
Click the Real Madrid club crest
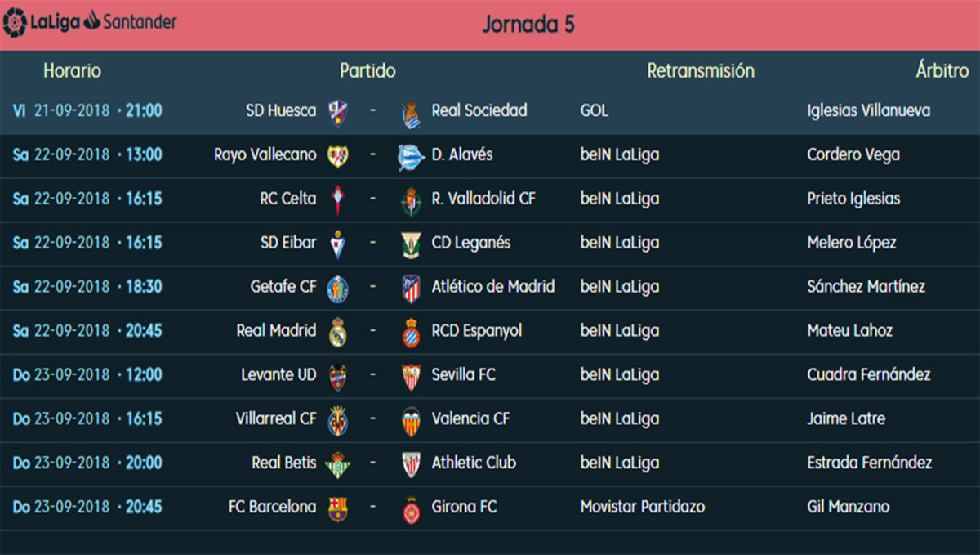[337, 333]
